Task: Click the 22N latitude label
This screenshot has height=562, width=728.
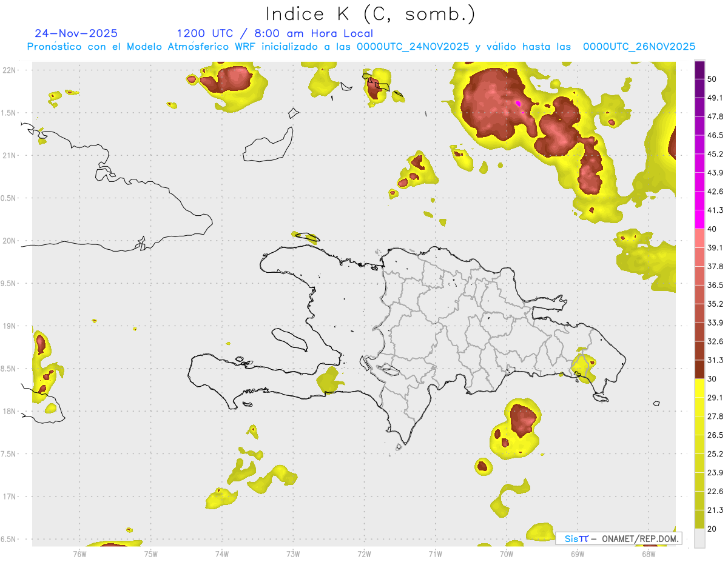Action: (10, 70)
